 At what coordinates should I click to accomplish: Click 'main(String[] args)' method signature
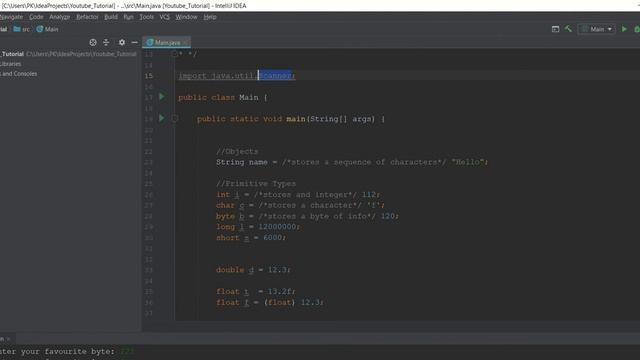click(330, 119)
